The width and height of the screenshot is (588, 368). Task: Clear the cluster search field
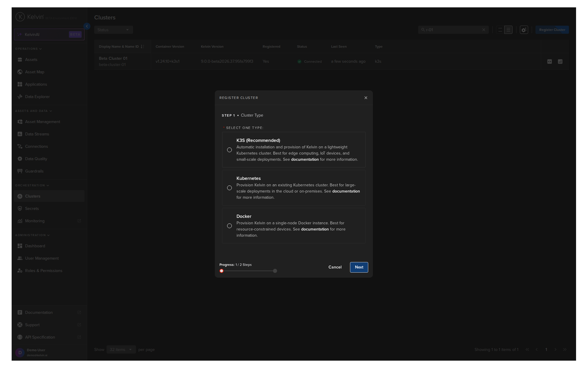click(484, 30)
